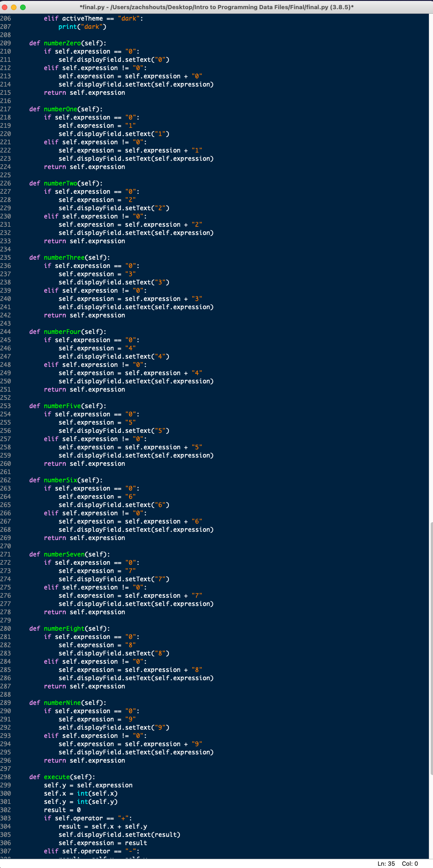The image size is (433, 868).
Task: Click the line 'self.expression = result'
Action: click(103, 843)
